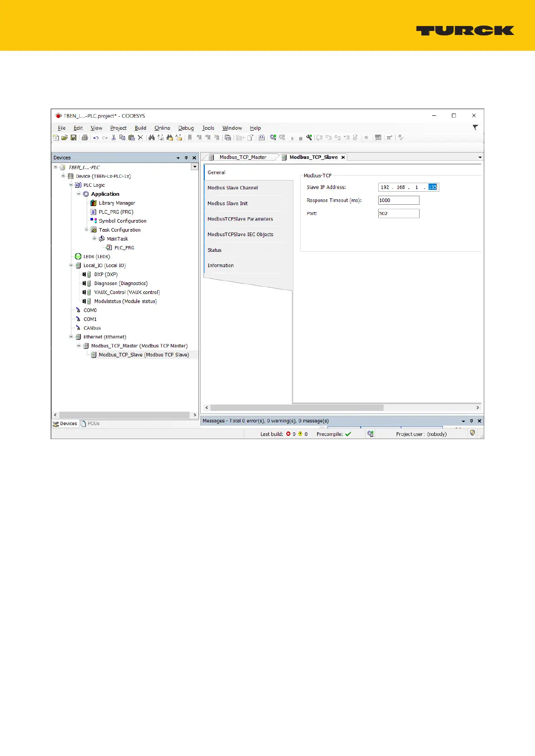Open the ModbusTCPSlave IEC Objects page
Screen dimensions: 535x756
click(240, 234)
